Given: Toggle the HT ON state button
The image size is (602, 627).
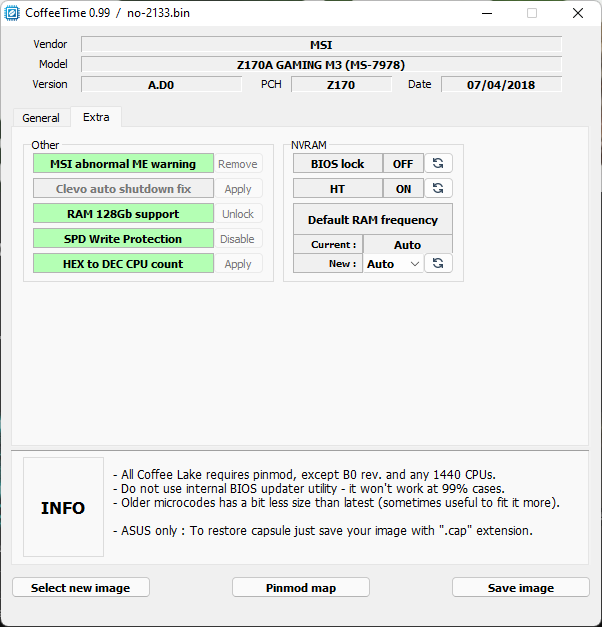Looking at the screenshot, I should [403, 189].
